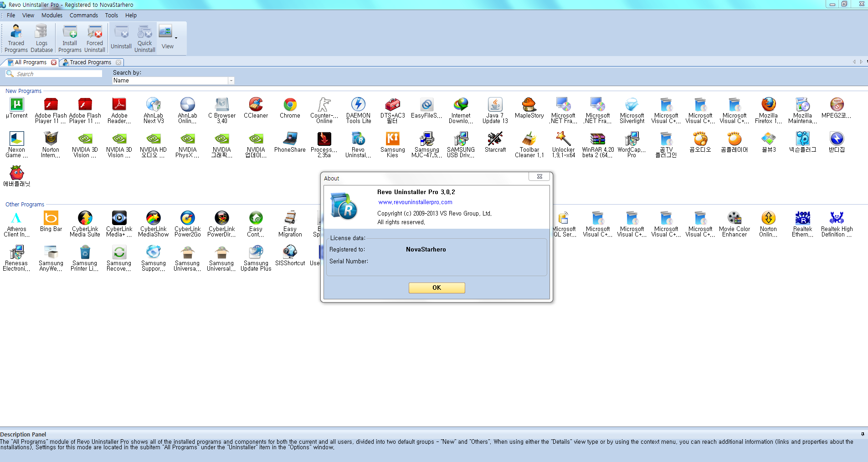Select the C Browser 3.40 icon
This screenshot has height=462, width=868.
tap(222, 110)
